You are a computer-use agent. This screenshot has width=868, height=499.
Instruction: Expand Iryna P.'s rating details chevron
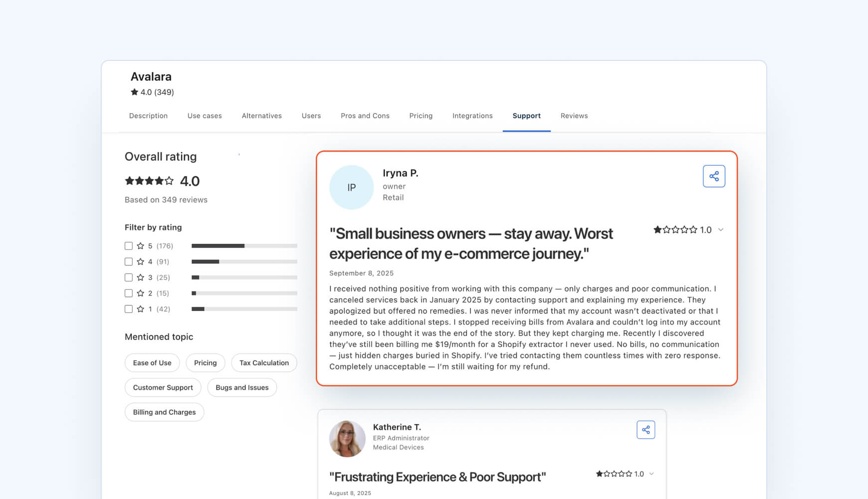pos(720,230)
